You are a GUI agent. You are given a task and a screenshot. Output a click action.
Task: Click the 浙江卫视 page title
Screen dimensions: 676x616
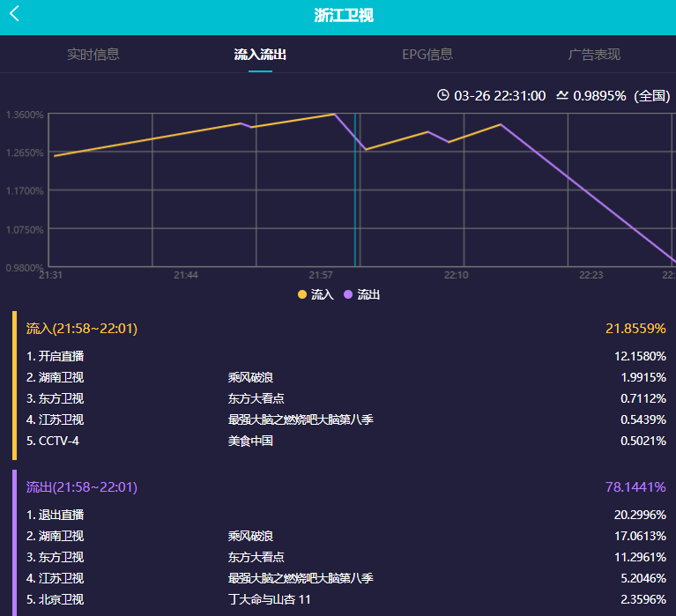point(344,16)
